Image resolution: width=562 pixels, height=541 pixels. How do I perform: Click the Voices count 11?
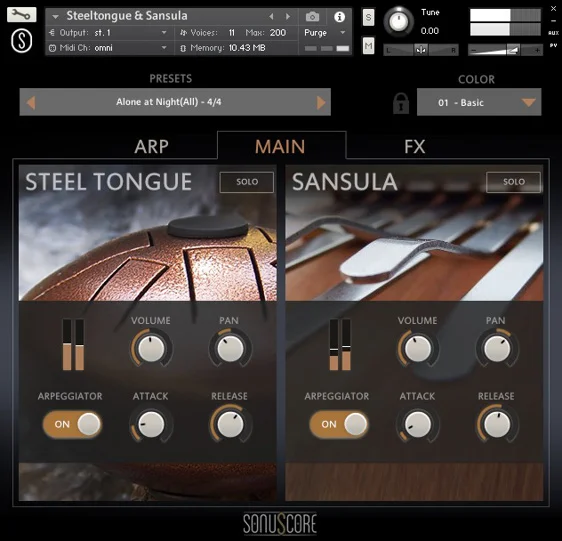(x=232, y=33)
